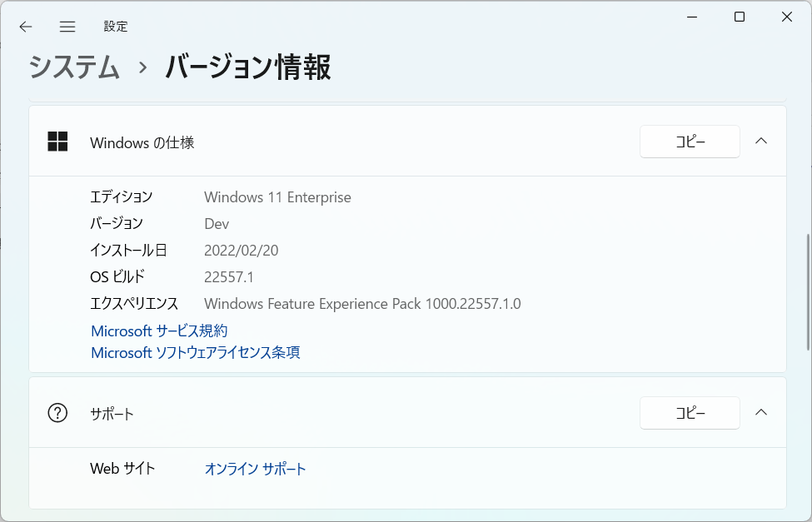The image size is (812, 522).
Task: Go back with the back arrow icon
Action: tap(25, 27)
